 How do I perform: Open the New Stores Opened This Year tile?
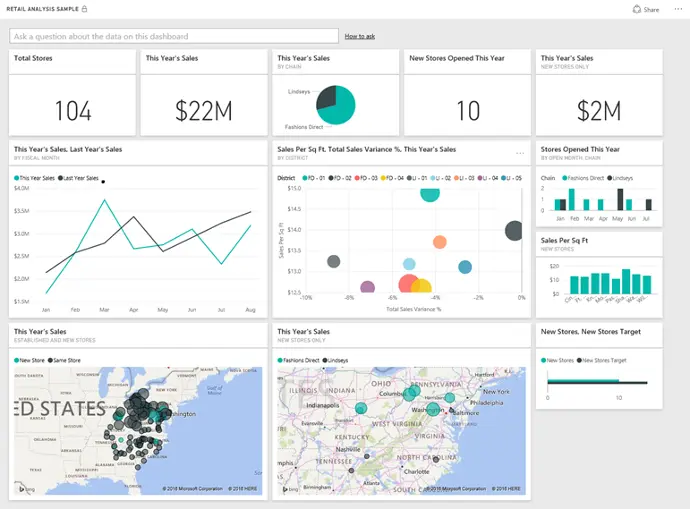[467, 93]
